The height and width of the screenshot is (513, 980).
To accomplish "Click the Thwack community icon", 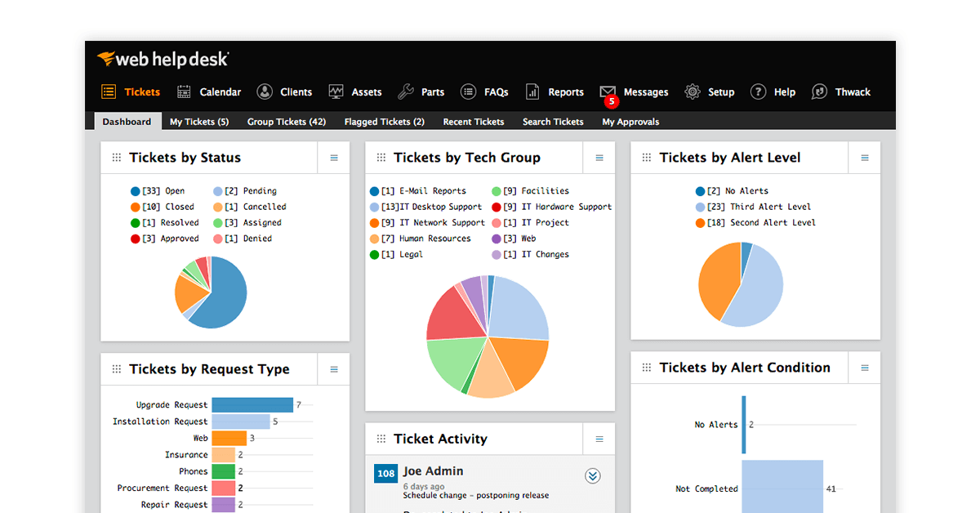I will click(x=819, y=92).
